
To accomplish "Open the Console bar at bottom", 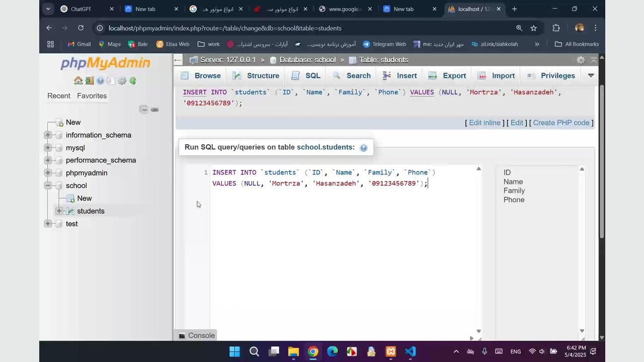I will click(197, 335).
